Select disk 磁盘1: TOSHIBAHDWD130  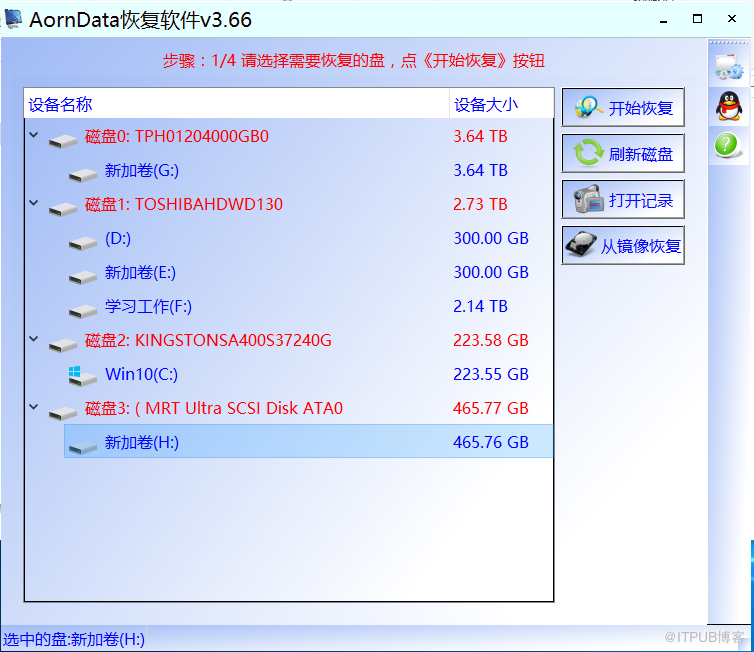point(184,204)
